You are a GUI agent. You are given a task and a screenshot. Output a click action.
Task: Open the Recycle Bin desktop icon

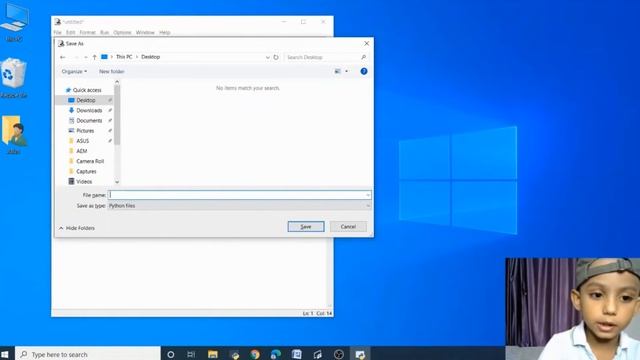point(14,78)
